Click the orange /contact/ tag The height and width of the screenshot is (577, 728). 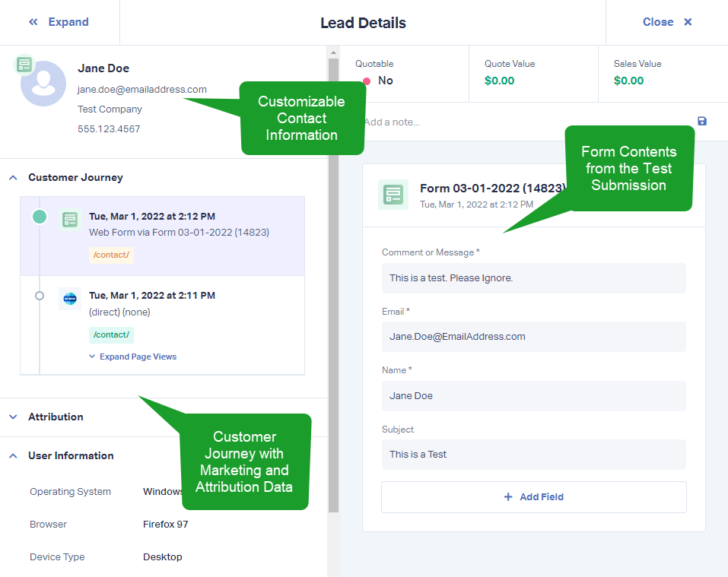[111, 255]
